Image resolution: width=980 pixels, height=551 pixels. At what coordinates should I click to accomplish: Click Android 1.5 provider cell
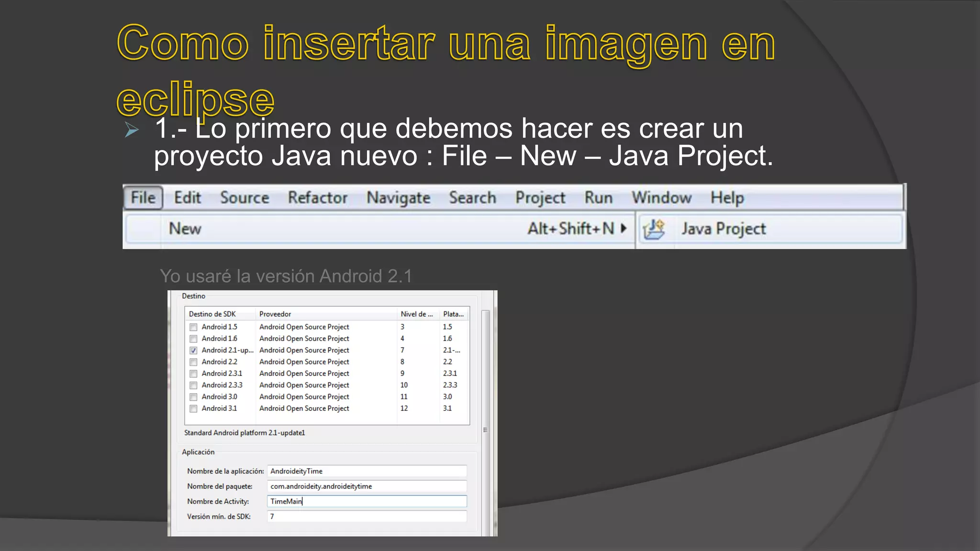click(304, 327)
